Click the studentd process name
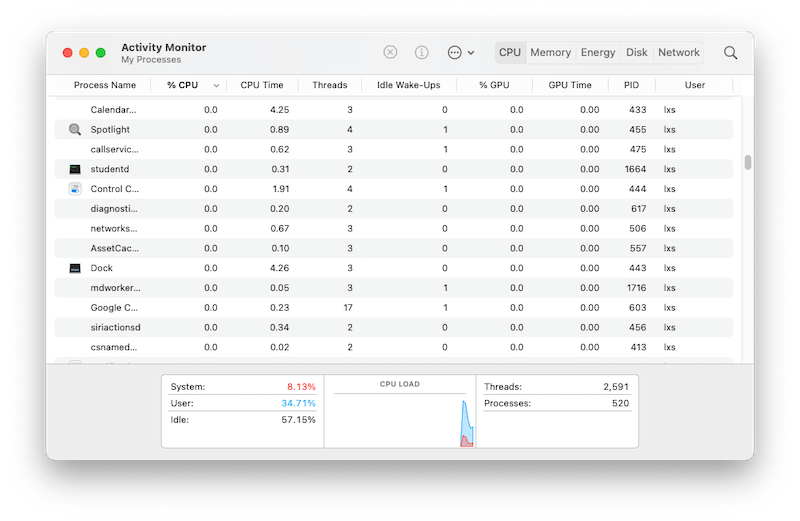This screenshot has width=800, height=521. click(x=110, y=169)
